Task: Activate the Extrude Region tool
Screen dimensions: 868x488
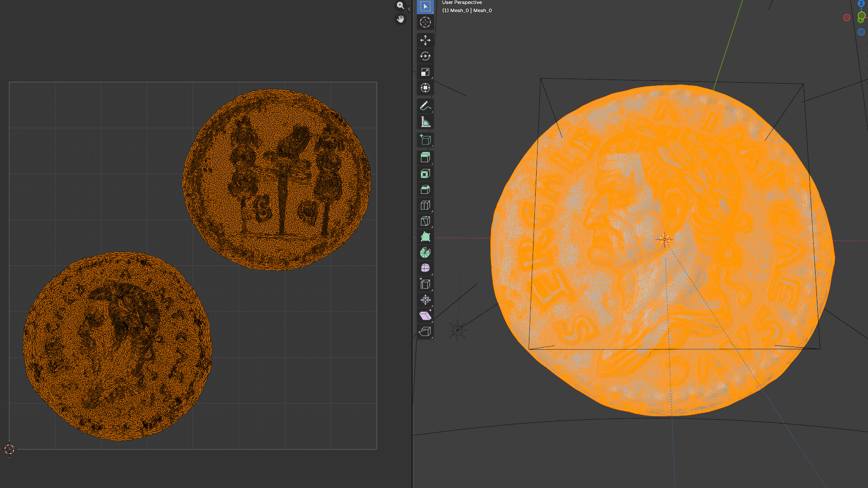Action: [425, 158]
